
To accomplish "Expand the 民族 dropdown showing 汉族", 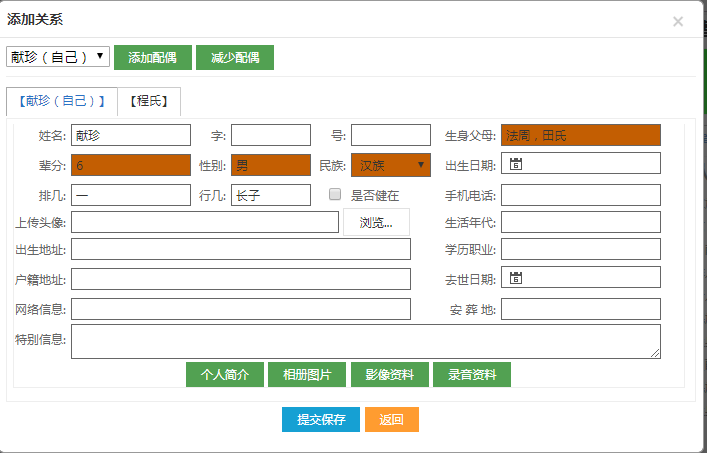I will tap(390, 165).
